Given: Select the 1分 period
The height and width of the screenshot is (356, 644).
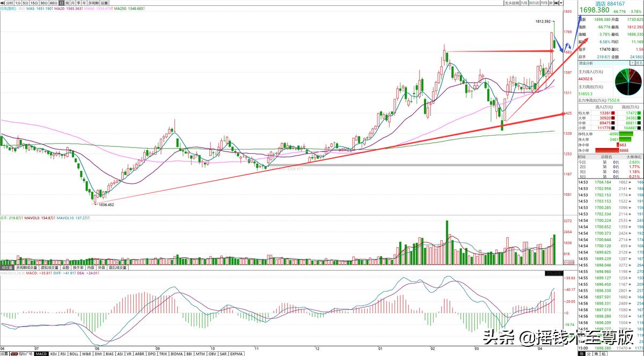Looking at the screenshot, I should coord(18,3).
